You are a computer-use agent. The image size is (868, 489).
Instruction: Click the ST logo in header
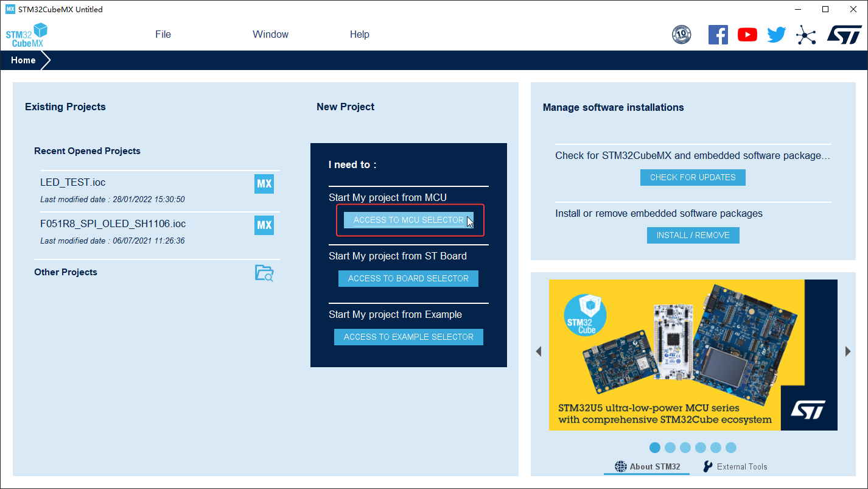tap(844, 35)
